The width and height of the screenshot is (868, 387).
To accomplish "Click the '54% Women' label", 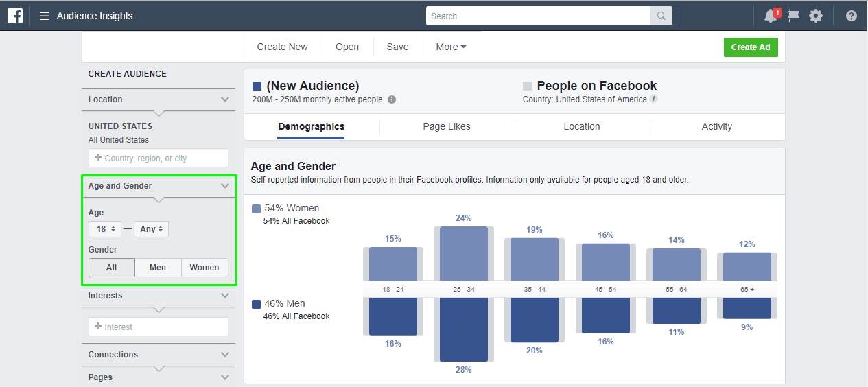I will click(x=292, y=208).
